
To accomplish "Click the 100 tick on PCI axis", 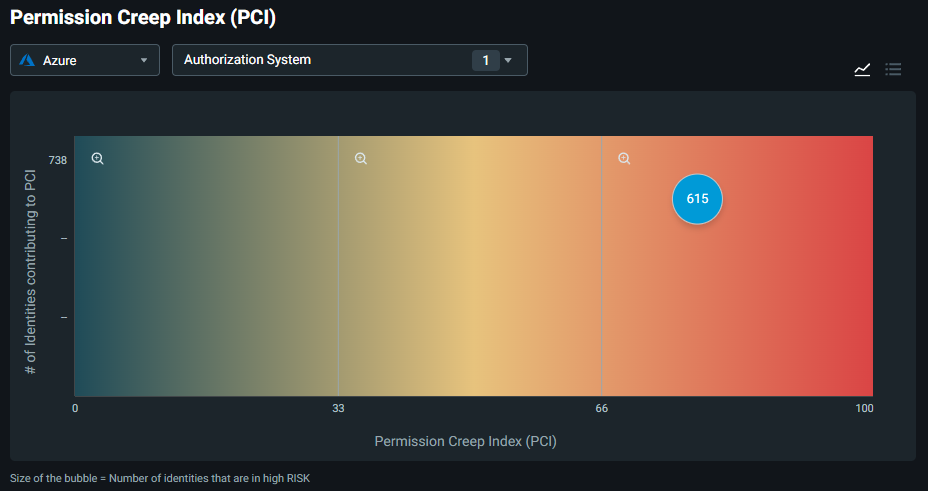I will 864,408.
